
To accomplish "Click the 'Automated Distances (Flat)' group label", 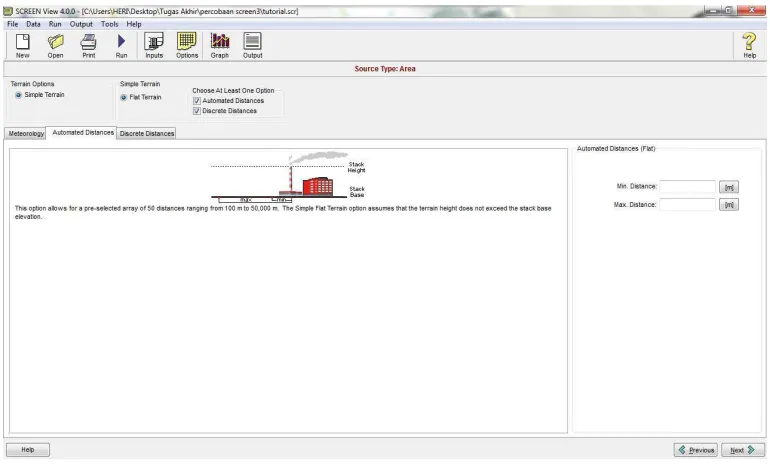I will coord(616,148).
